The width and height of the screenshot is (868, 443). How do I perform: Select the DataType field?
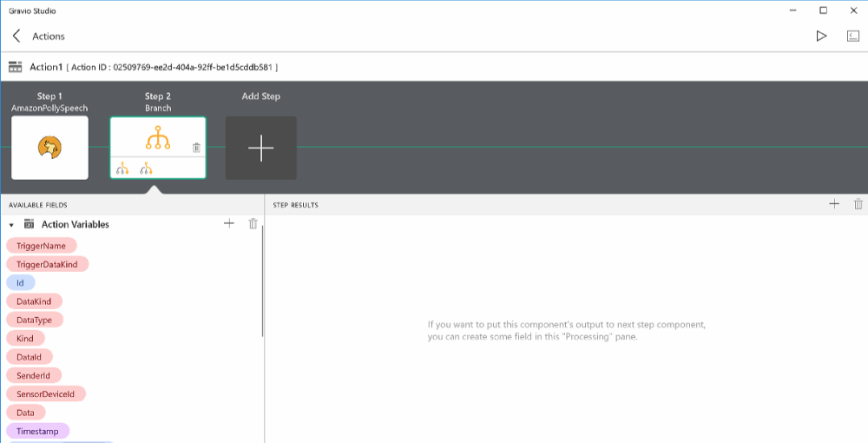point(35,320)
